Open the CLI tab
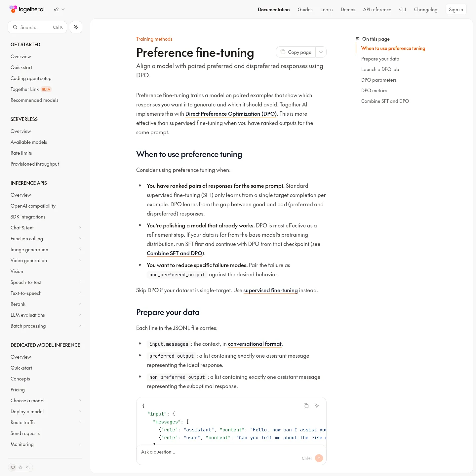Screen dimensions: 476x476 point(402,10)
